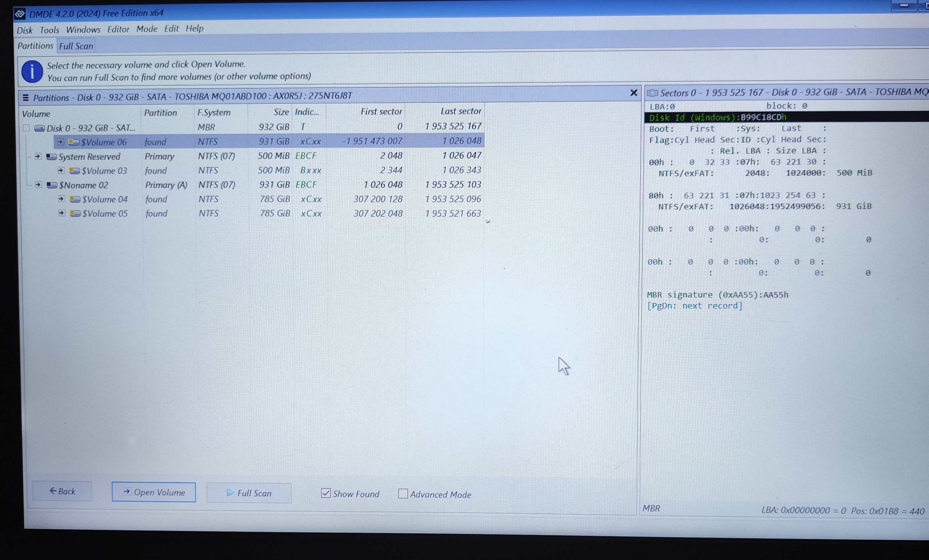Click the $Volume 03 volume icon
This screenshot has height=560, width=929.
[74, 171]
